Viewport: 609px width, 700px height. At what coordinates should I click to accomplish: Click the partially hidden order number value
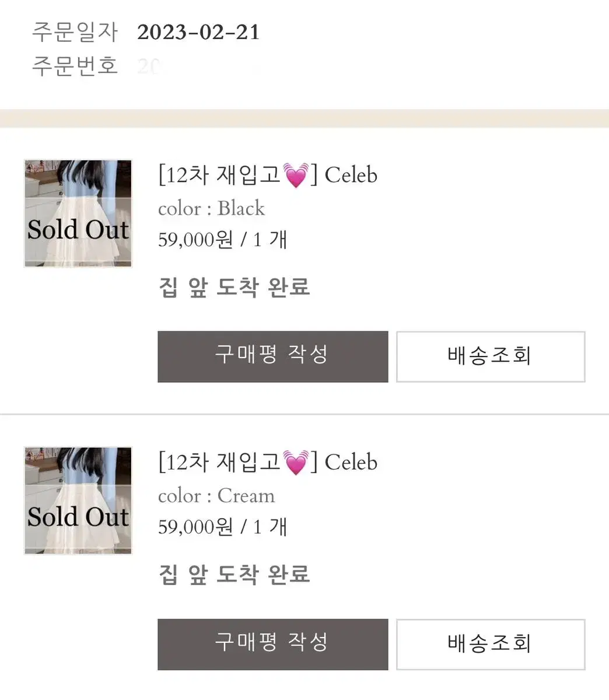[x=148, y=66]
